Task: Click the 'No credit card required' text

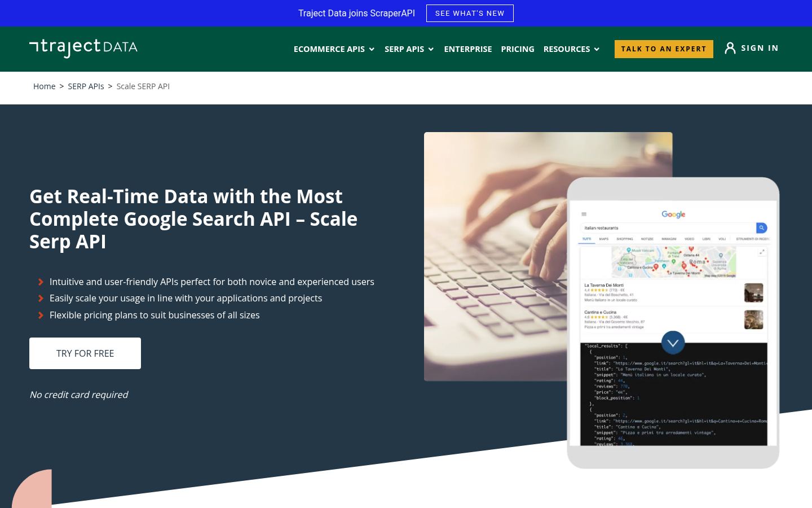Action: (x=78, y=395)
